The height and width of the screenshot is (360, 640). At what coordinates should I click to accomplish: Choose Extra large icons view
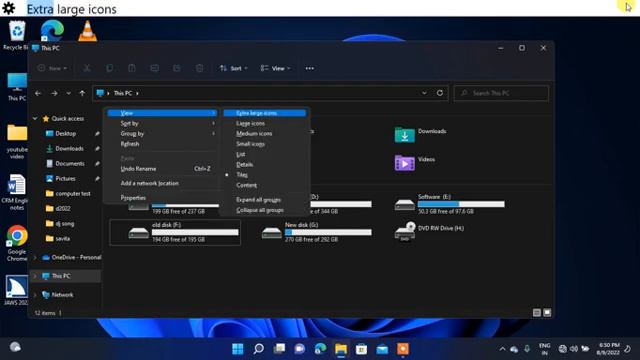pos(264,113)
